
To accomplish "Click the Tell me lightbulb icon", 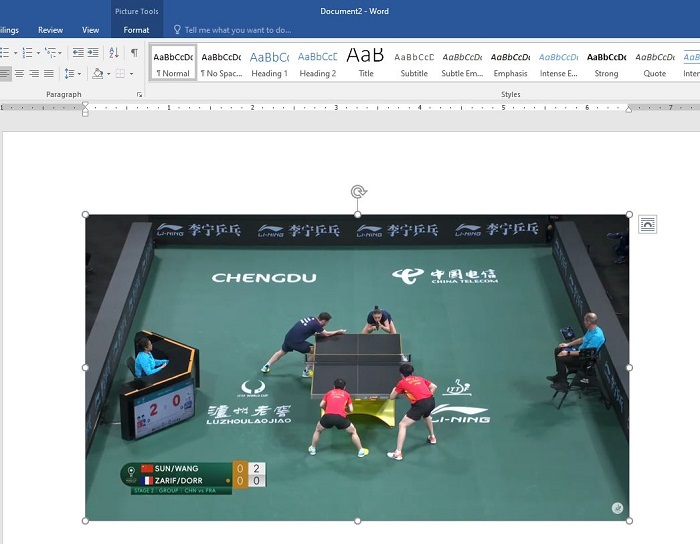I will (177, 29).
